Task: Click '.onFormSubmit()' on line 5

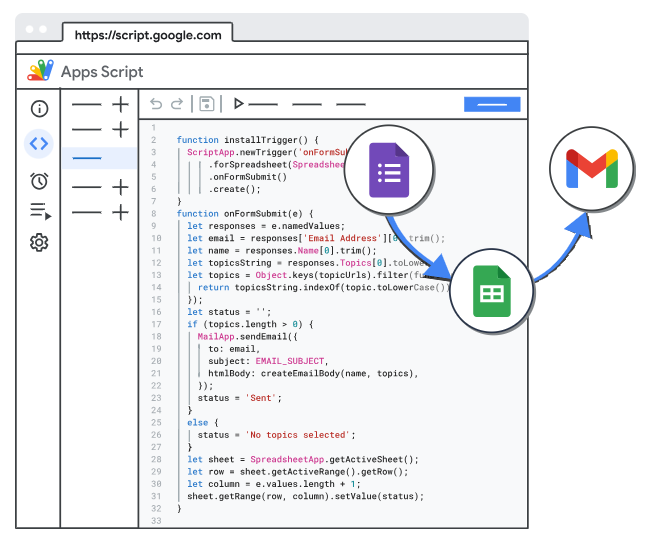Action: pyautogui.click(x=247, y=177)
